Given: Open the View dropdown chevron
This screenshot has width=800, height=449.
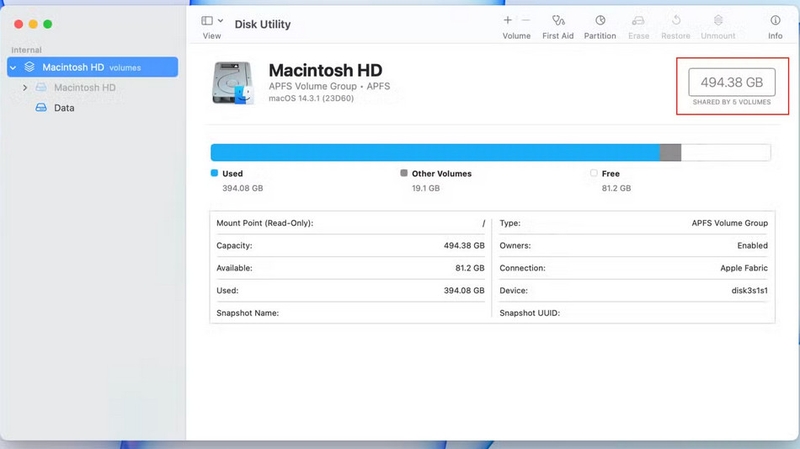Looking at the screenshot, I should [x=220, y=21].
